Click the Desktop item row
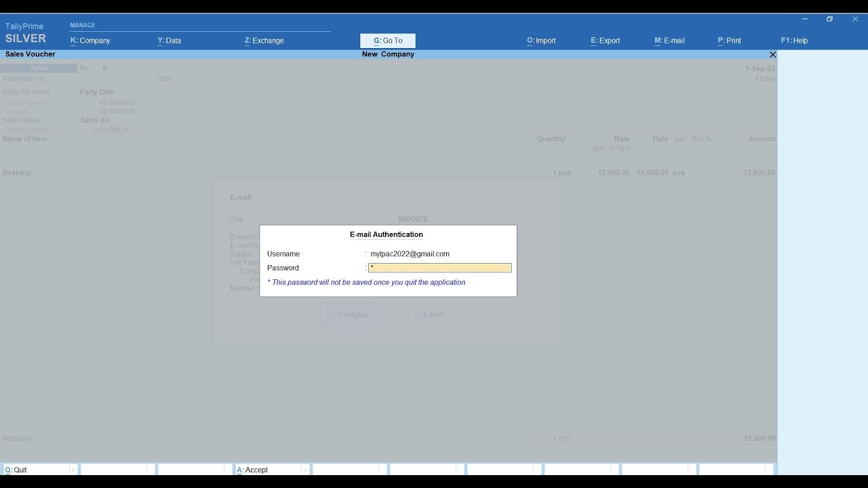The height and width of the screenshot is (488, 868). [388, 173]
